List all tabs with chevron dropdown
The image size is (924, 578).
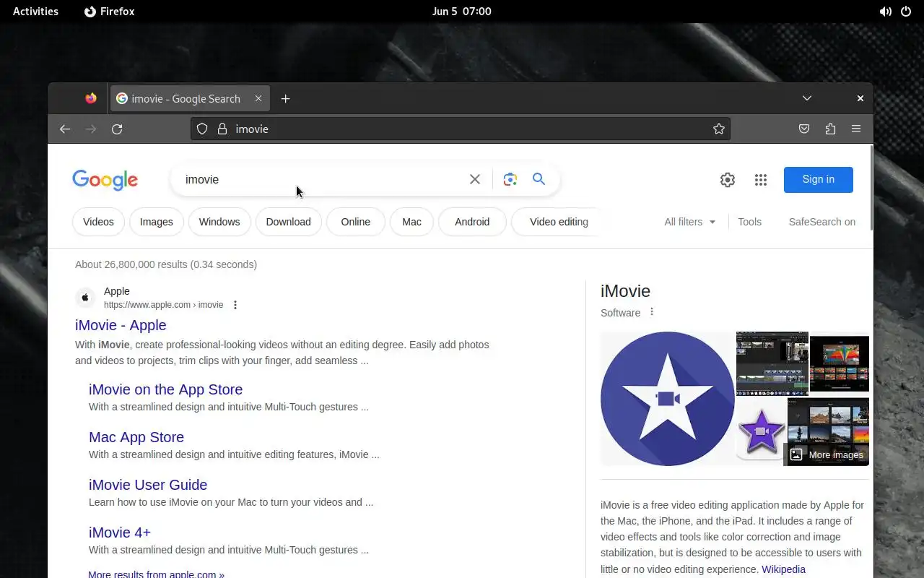coord(807,98)
